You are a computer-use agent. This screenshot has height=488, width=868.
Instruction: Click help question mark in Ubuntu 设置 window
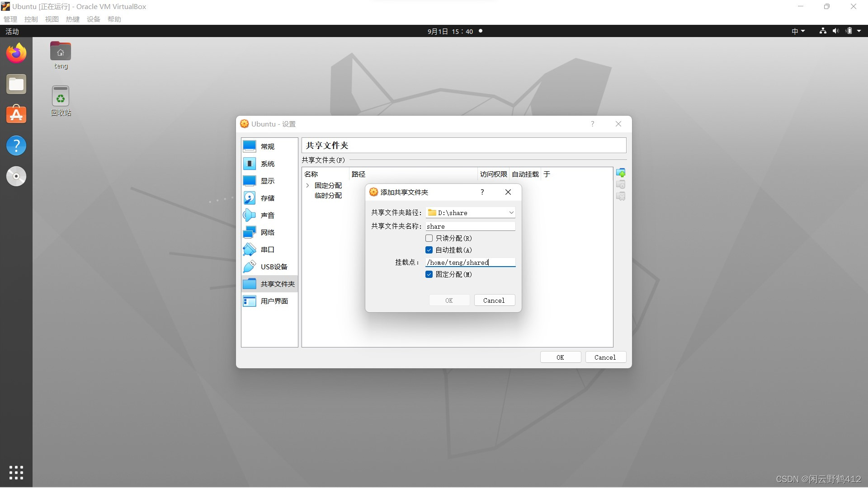pos(592,124)
